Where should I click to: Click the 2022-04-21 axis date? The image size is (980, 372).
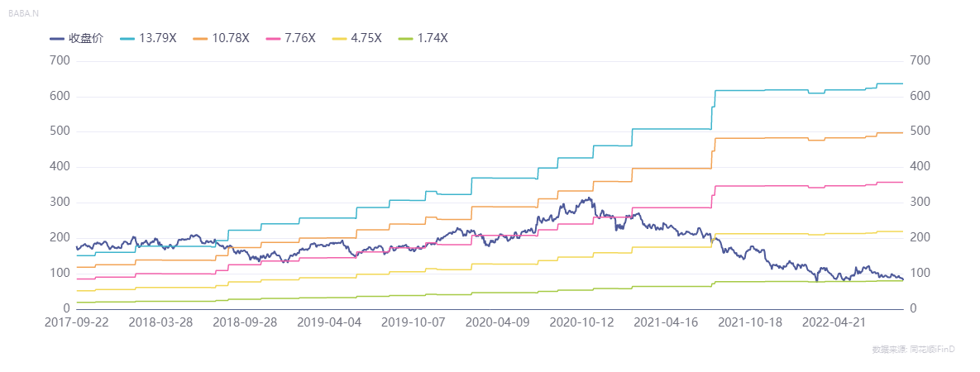click(835, 322)
